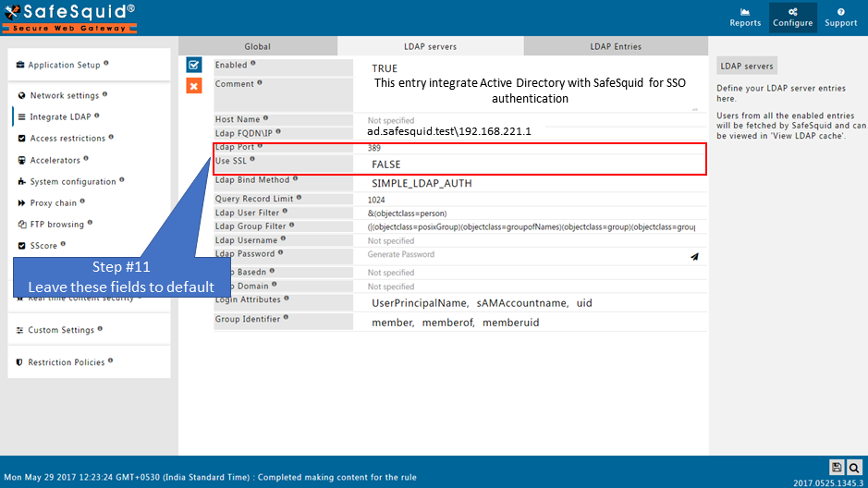Click the Domain Not specified field
The image size is (868, 488).
pos(530,287)
